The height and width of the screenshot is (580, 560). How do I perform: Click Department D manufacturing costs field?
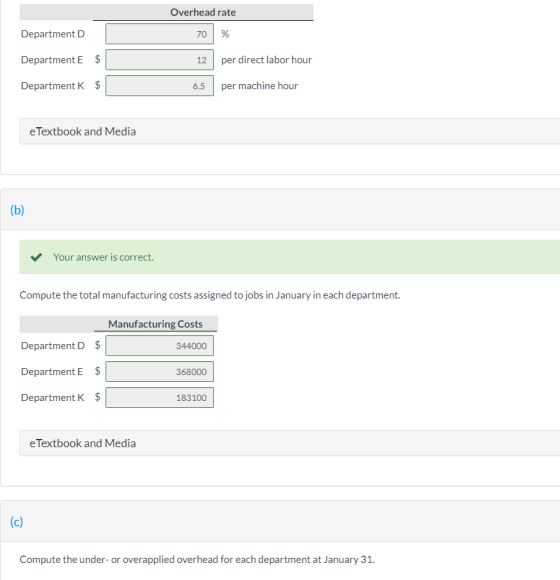coord(159,345)
